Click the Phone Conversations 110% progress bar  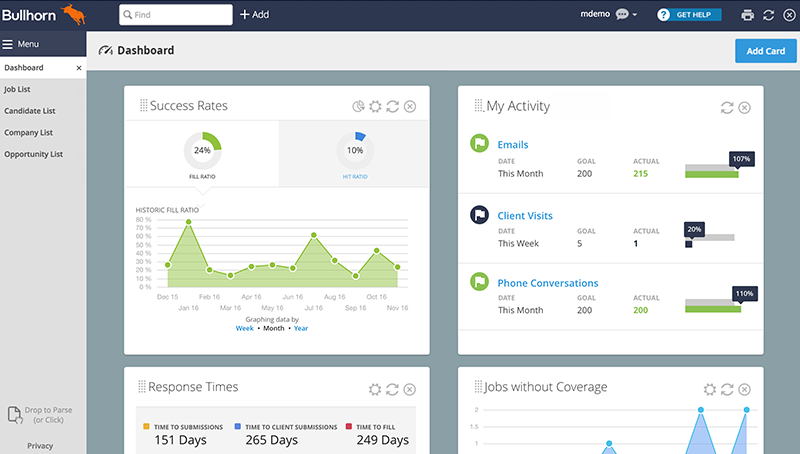click(713, 306)
